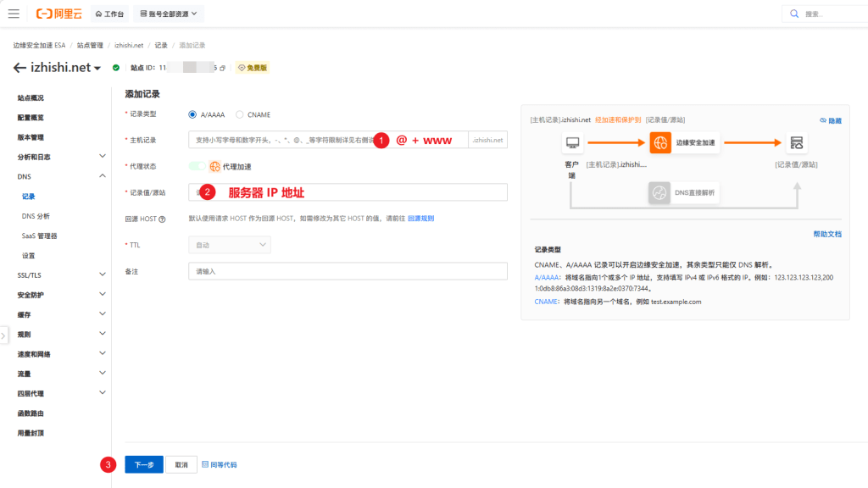Click the 下一步 button
Image resolution: width=868 pixels, height=488 pixels.
click(144, 464)
